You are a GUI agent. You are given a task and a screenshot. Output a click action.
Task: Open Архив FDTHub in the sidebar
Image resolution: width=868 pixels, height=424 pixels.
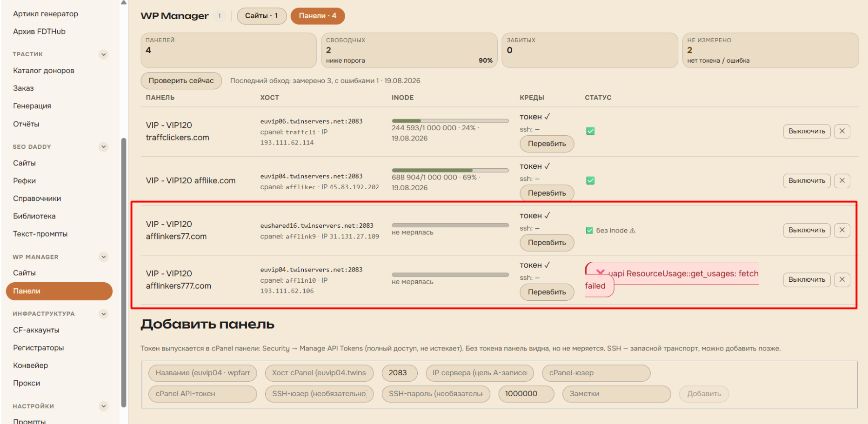[x=39, y=32]
